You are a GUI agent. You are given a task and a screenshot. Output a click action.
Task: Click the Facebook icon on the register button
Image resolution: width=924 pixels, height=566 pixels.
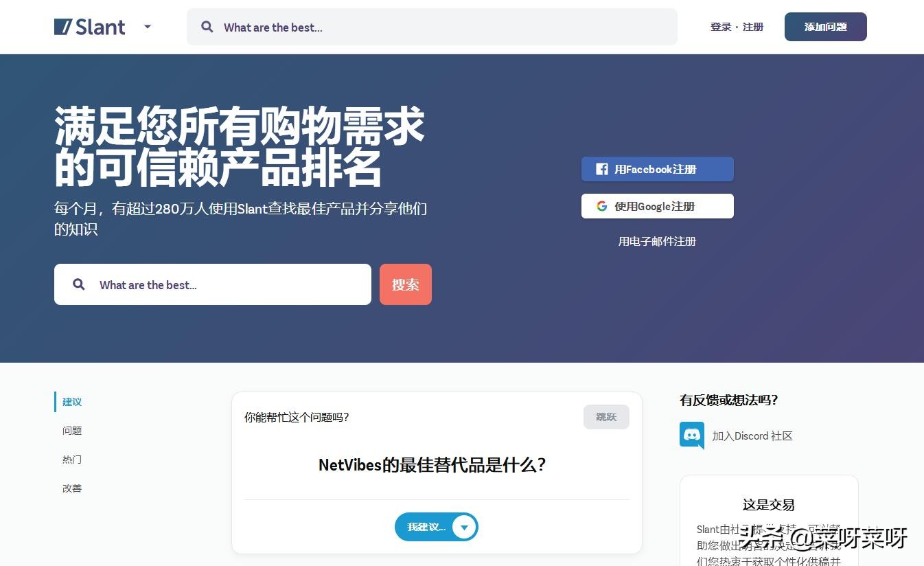[602, 169]
